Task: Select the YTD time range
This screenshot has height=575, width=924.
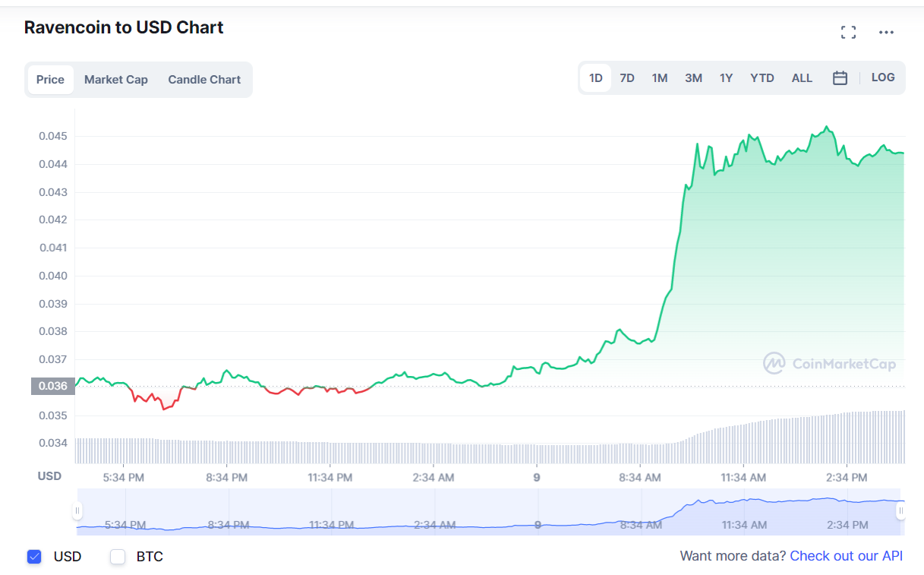Action: (762, 77)
